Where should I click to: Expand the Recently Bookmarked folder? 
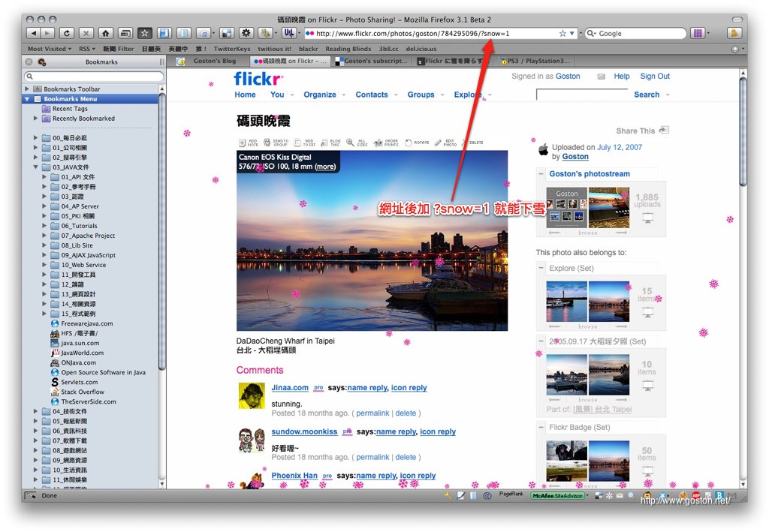(x=35, y=119)
